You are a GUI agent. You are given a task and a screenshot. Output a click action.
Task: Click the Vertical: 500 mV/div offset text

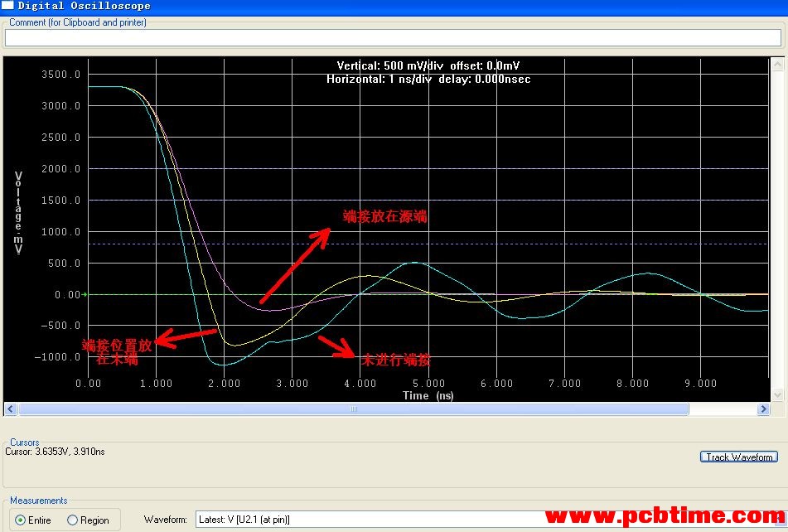pyautogui.click(x=428, y=65)
